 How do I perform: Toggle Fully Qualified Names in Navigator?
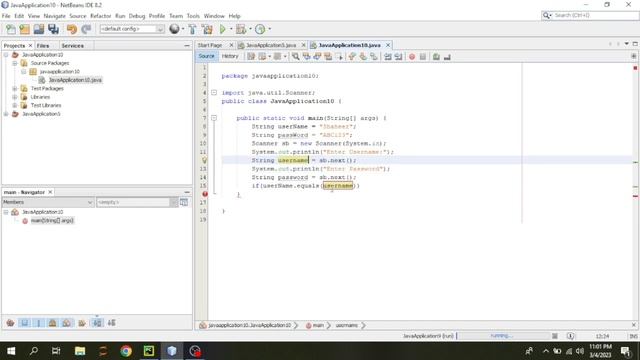tap(82, 323)
